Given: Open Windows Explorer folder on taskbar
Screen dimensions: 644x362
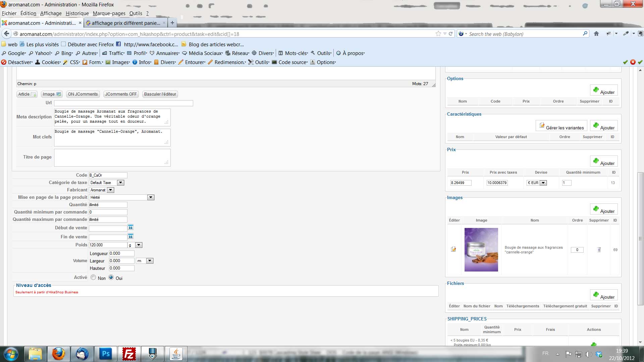Looking at the screenshot, I should tap(35, 354).
